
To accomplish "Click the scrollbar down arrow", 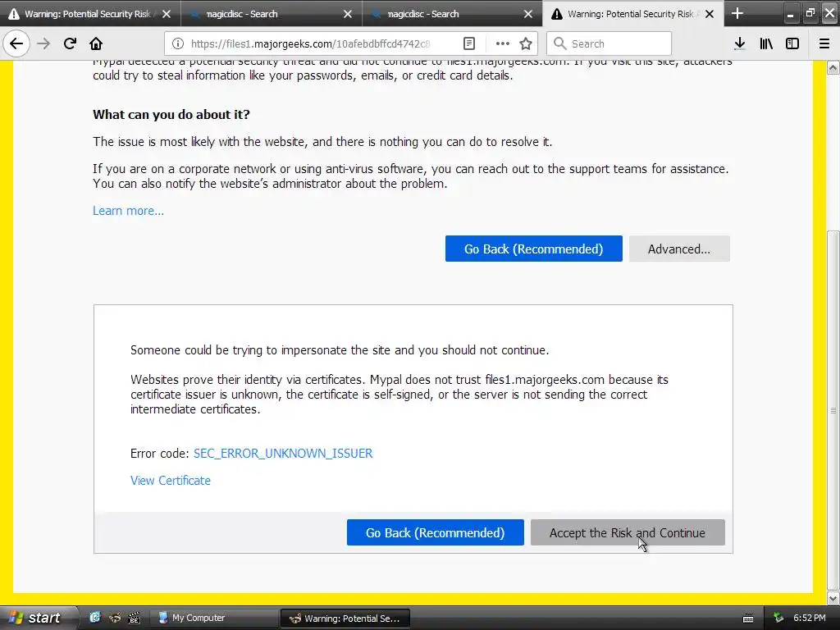I will [x=833, y=598].
